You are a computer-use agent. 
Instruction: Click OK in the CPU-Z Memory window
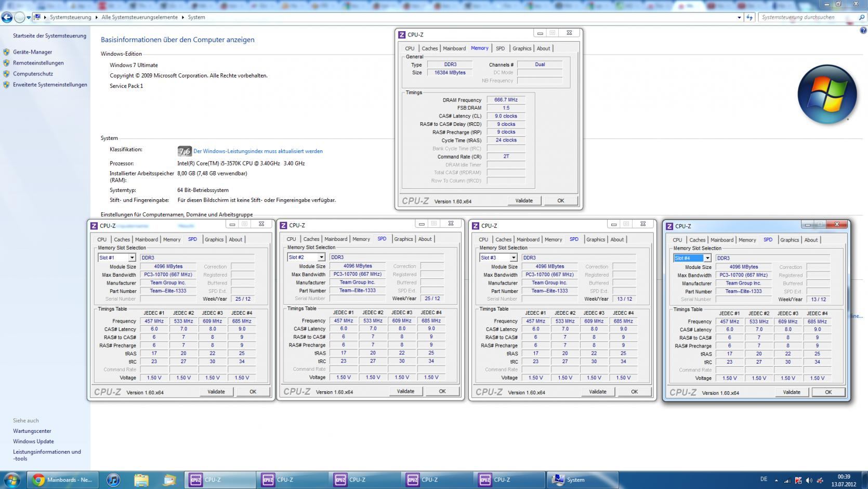point(561,201)
